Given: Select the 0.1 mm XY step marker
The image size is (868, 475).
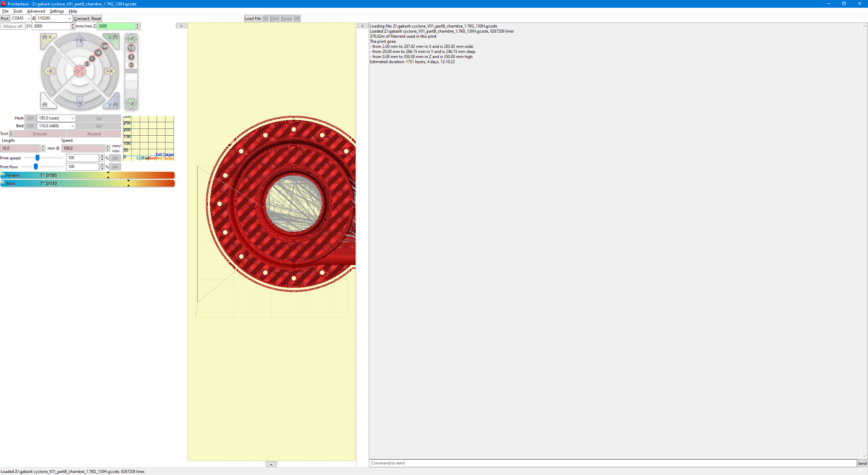Looking at the screenshot, I should pyautogui.click(x=87, y=64).
